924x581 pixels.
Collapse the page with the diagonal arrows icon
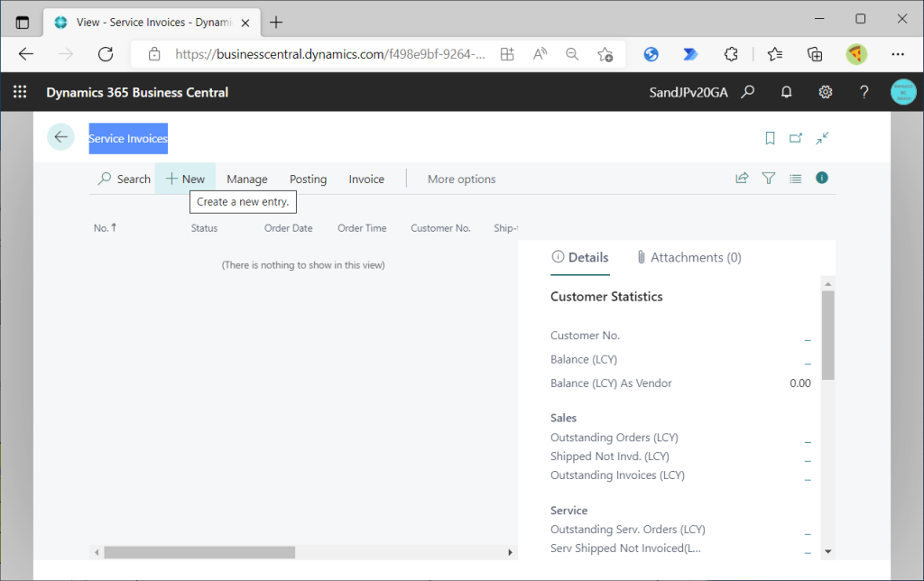[822, 138]
